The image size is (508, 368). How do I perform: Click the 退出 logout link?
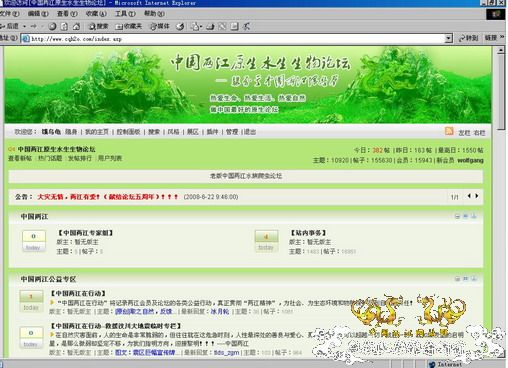(x=250, y=132)
